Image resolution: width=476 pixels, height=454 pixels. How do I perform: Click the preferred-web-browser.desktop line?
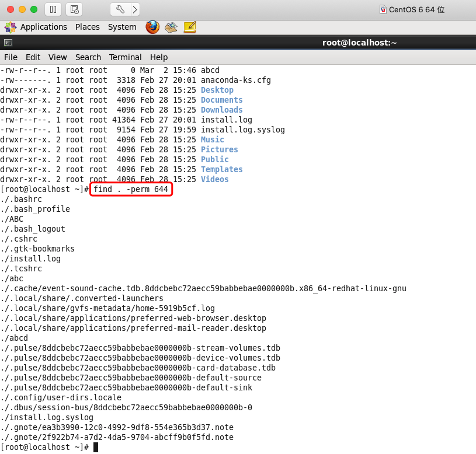pyautogui.click(x=133, y=318)
